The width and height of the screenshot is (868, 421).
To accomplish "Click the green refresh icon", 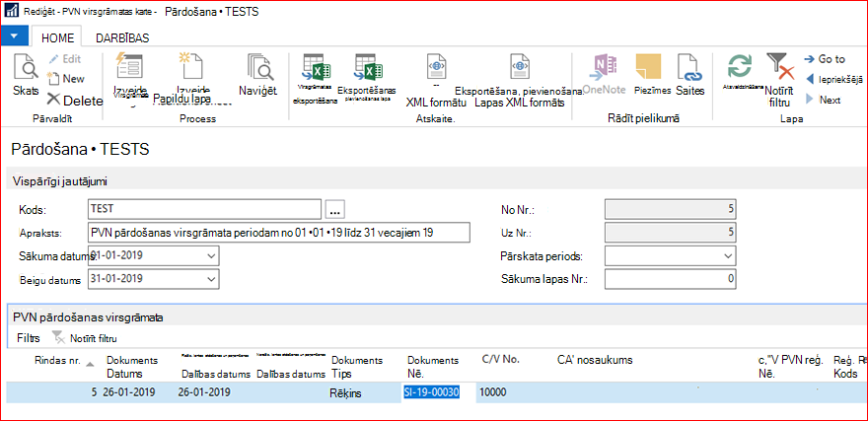I will pos(740,66).
